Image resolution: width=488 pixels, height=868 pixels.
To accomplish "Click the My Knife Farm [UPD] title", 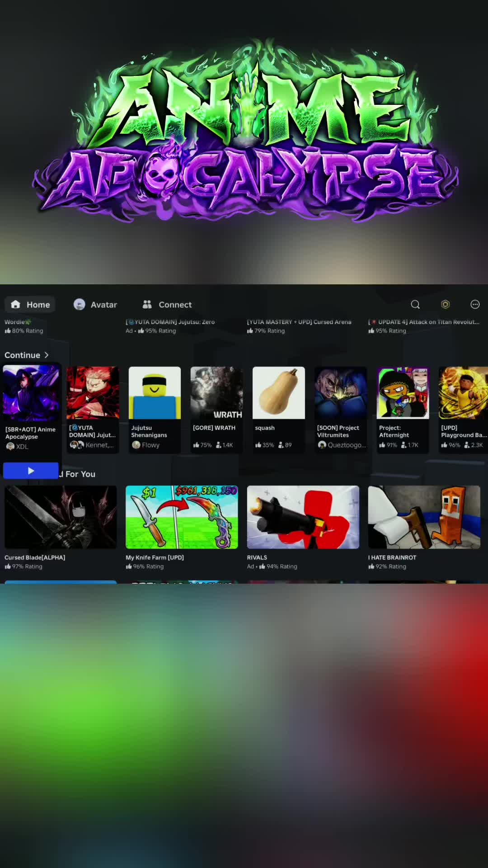I will (x=155, y=557).
